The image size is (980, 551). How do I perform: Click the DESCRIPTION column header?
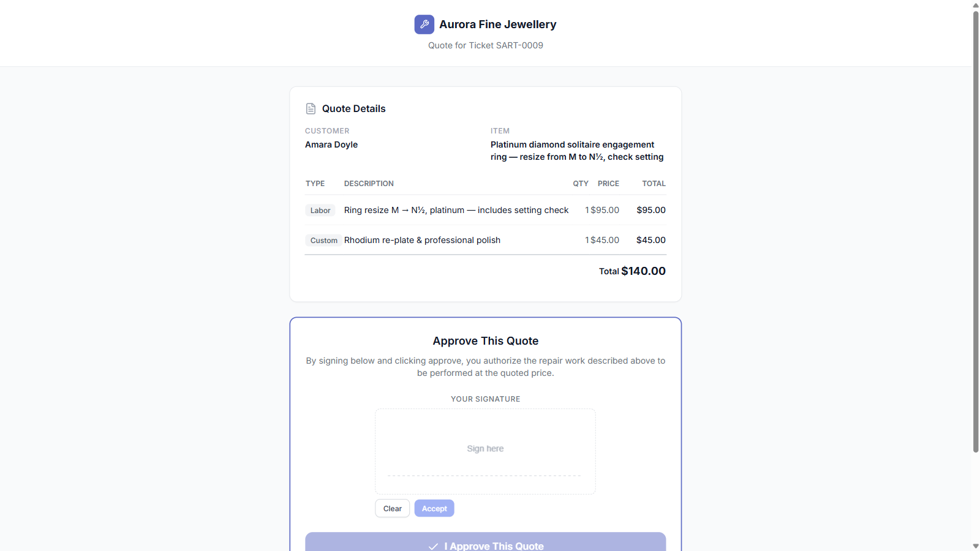tap(369, 184)
